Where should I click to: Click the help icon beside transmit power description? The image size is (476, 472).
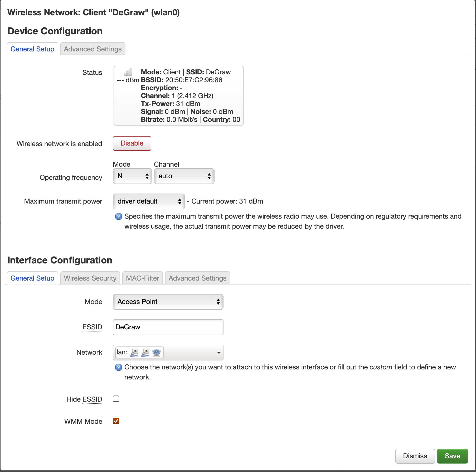tap(119, 217)
